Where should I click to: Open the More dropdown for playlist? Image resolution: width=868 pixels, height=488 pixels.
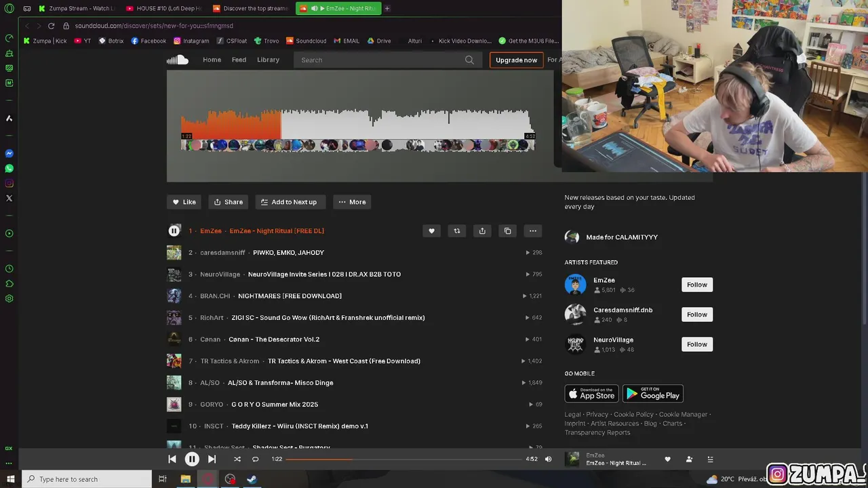[352, 202]
